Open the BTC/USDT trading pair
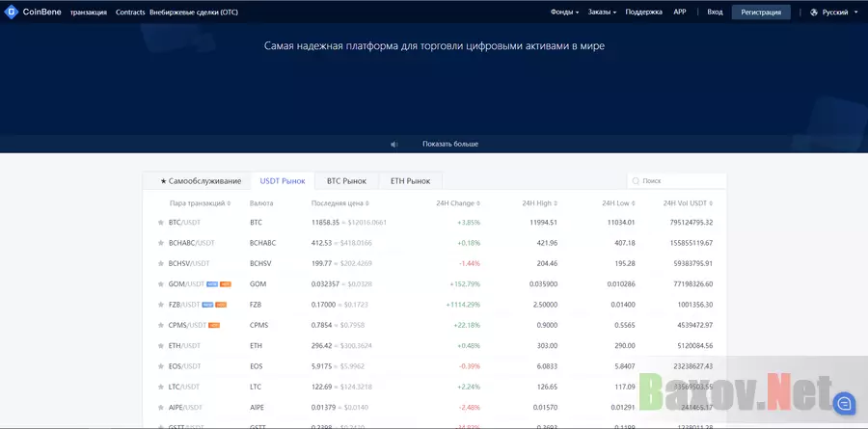Screen dimensions: 868x429 pyautogui.click(x=184, y=223)
